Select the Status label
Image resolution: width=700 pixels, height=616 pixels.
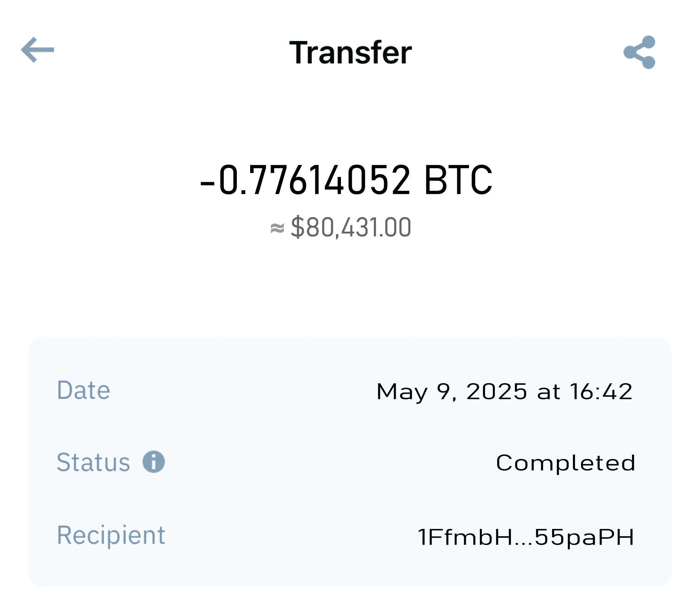pyautogui.click(x=93, y=462)
